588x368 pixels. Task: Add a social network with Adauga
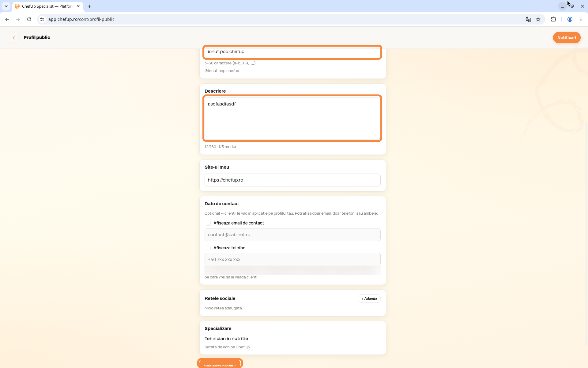[x=369, y=299]
